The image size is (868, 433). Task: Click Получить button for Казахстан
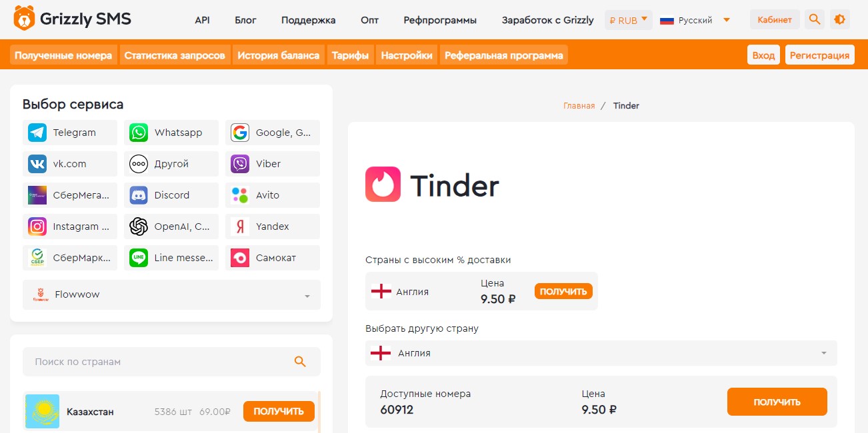(279, 411)
